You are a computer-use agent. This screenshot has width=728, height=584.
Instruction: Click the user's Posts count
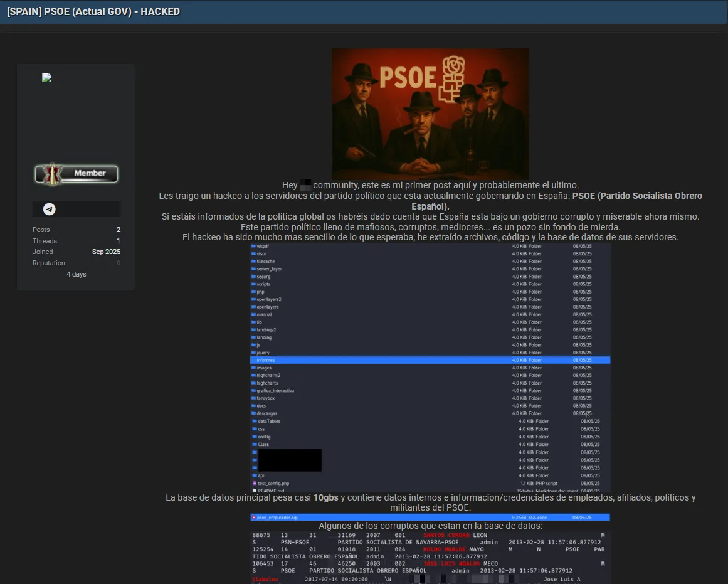point(118,230)
